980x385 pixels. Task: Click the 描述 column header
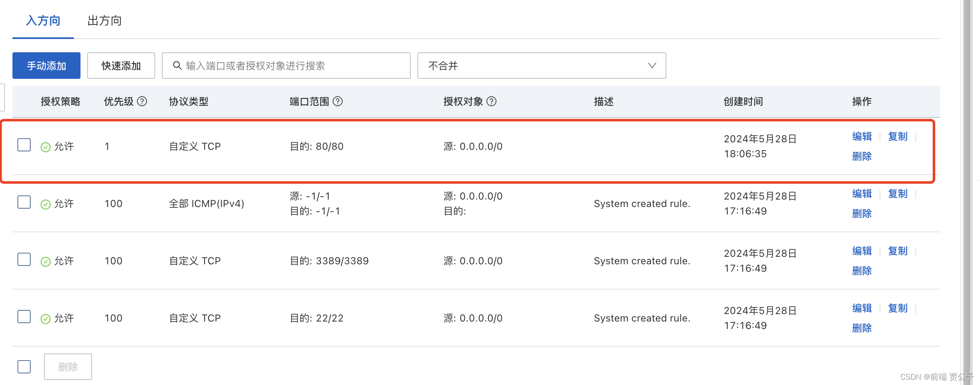[604, 102]
